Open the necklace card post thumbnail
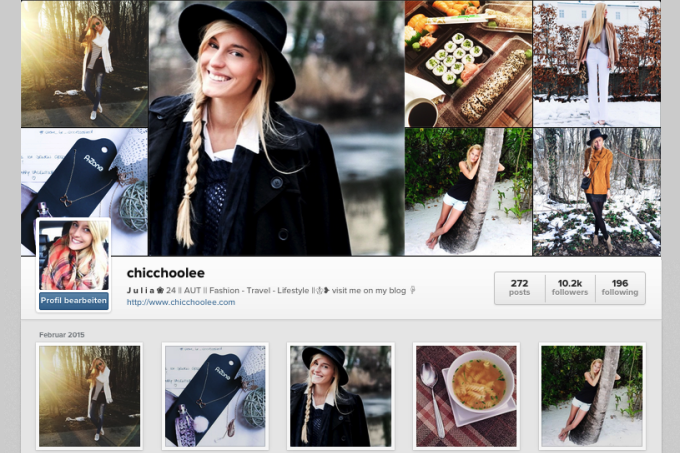This screenshot has height=453, width=680. coord(215,396)
